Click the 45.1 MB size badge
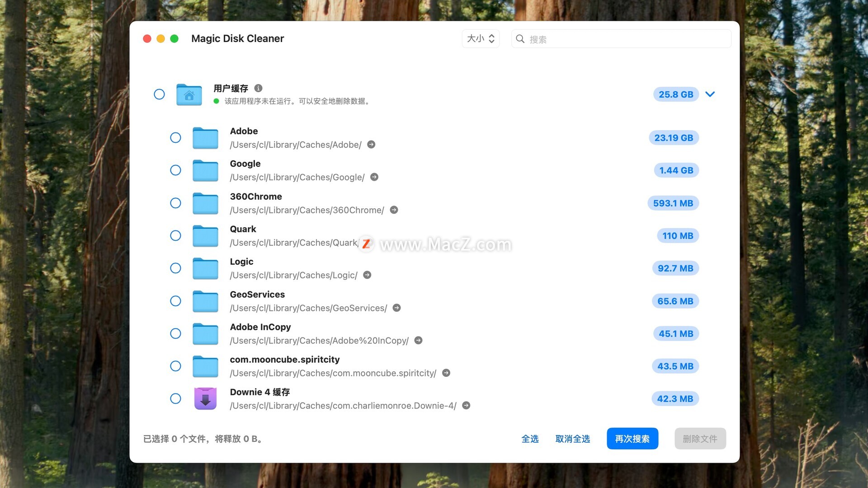This screenshot has width=868, height=488. click(x=676, y=333)
